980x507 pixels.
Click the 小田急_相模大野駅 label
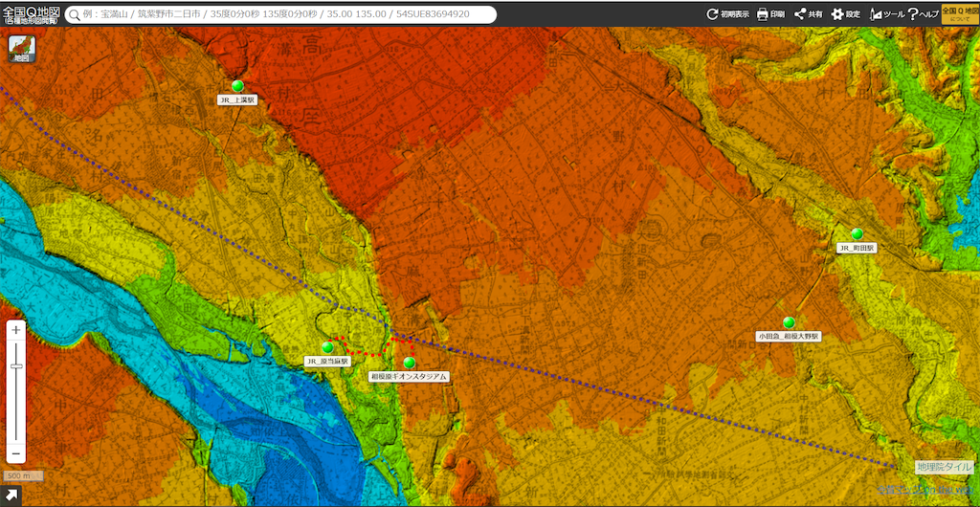789,336
